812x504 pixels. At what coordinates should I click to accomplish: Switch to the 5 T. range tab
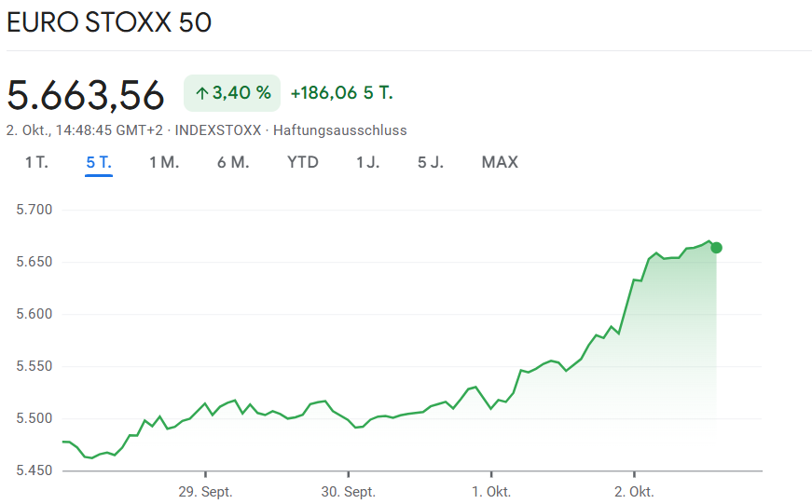point(99,162)
